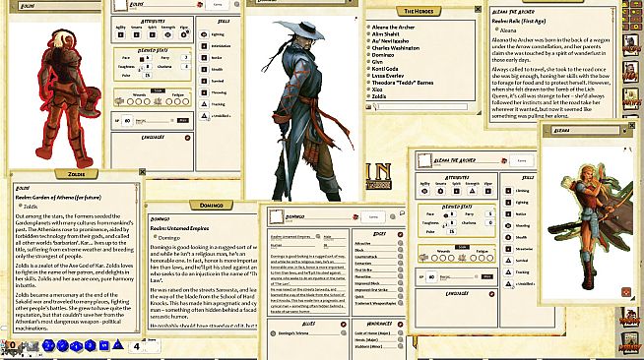Open Charles Washington in The Heroes list
Image resolution: width=644 pixels, height=360 pixels.
tap(395, 48)
